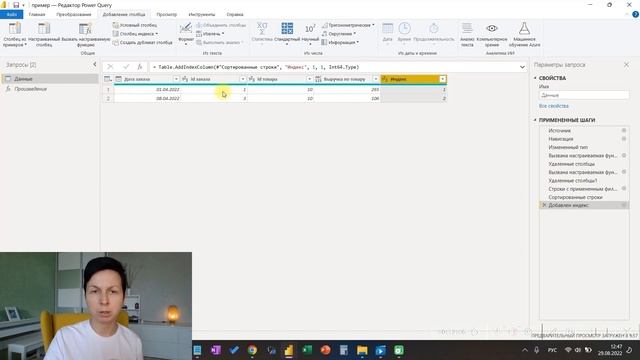Viewport: 640px width, 360px height.
Task: Select the 'Строки с примененным фил...' step
Action: tap(584, 189)
